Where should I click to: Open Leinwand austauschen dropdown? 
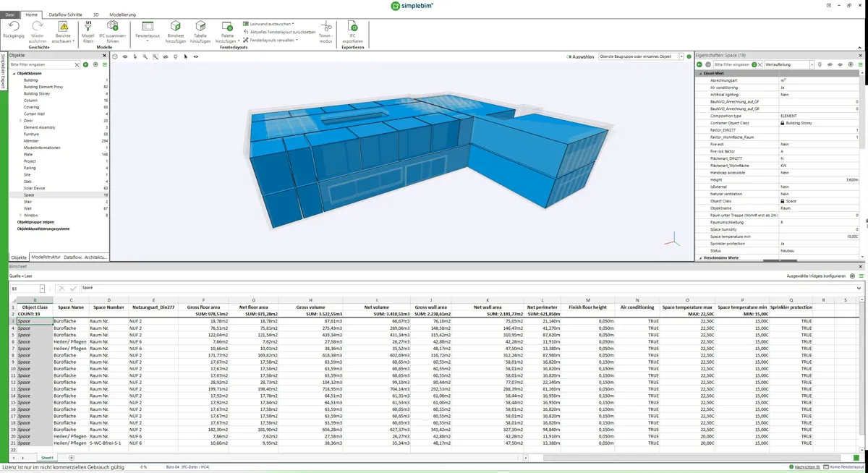click(x=268, y=24)
